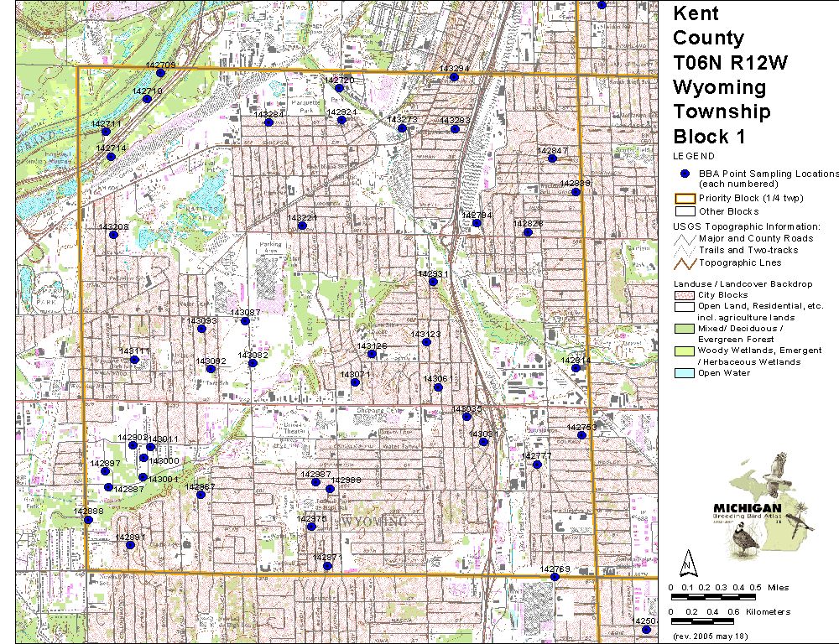Click sampling point 143221 on the map
This screenshot has width=839, height=644.
302,226
